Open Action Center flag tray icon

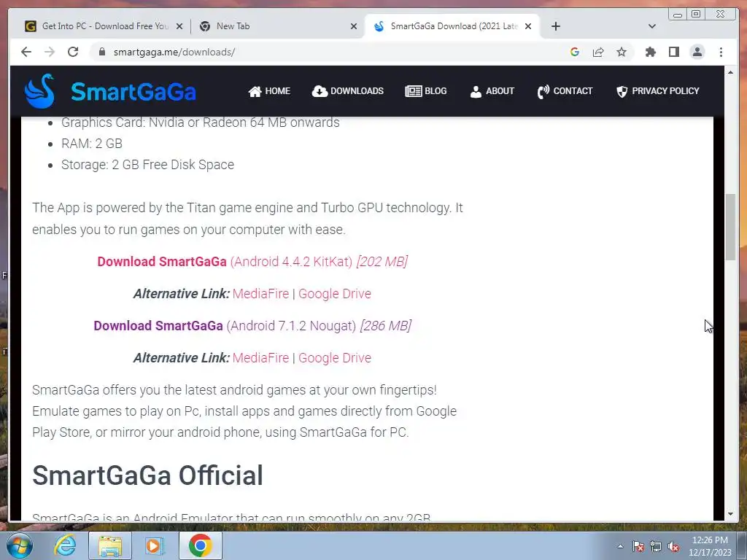pos(638,546)
